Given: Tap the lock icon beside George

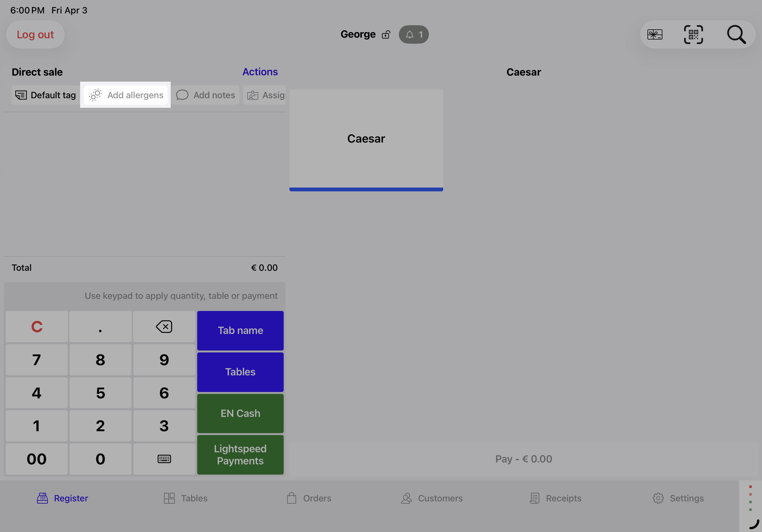Looking at the screenshot, I should pyautogui.click(x=386, y=34).
